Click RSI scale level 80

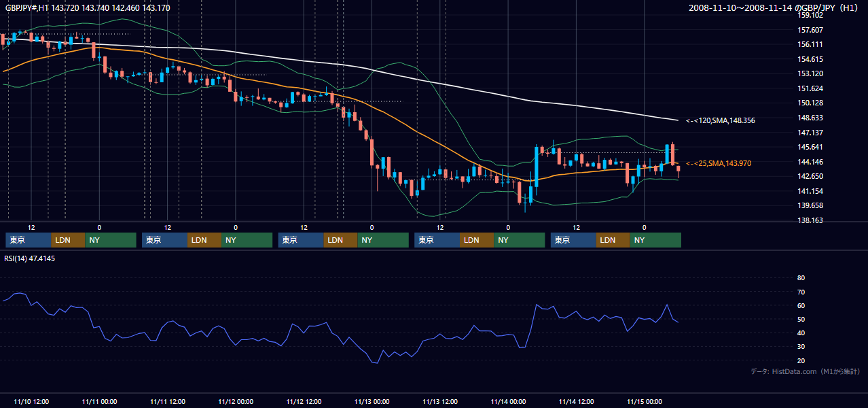801,278
